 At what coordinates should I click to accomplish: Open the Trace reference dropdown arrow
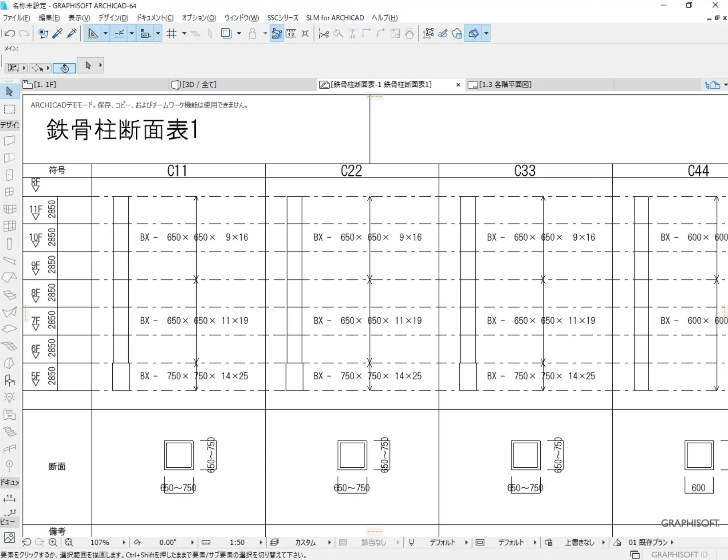pos(239,33)
